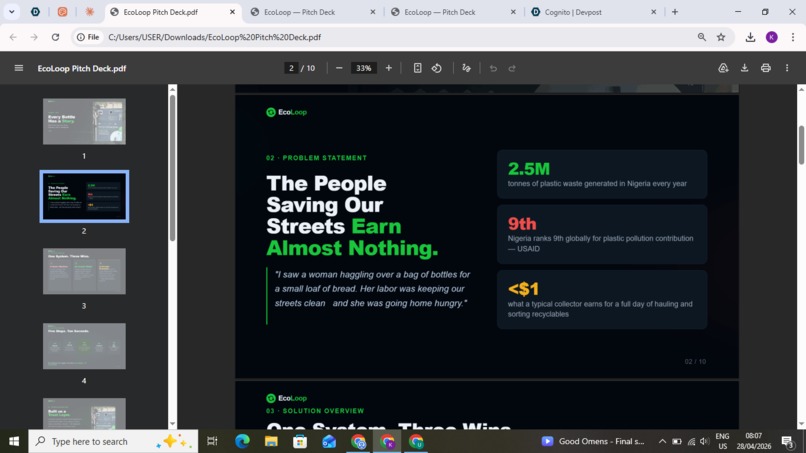Print the EcoLoop Pitch Deck PDF
The width and height of the screenshot is (806, 453).
click(765, 68)
